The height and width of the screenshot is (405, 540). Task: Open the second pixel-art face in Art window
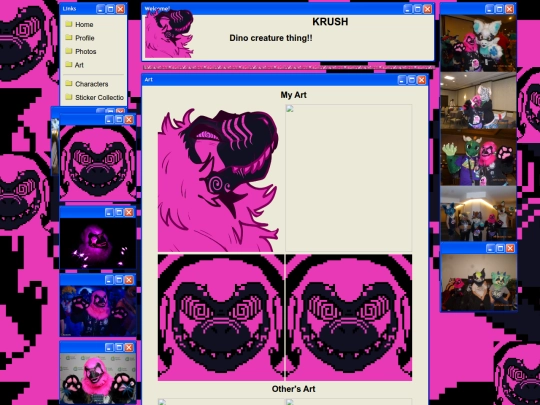coord(349,317)
